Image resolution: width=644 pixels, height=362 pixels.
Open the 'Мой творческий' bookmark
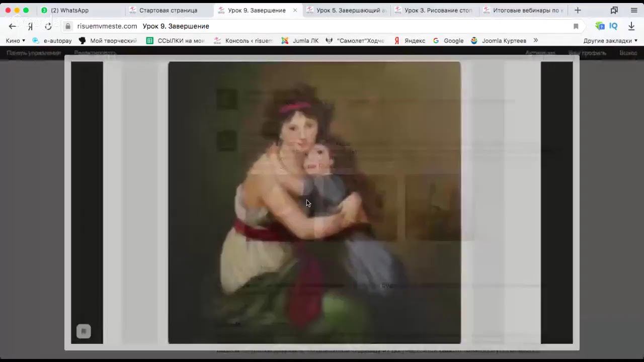108,41
